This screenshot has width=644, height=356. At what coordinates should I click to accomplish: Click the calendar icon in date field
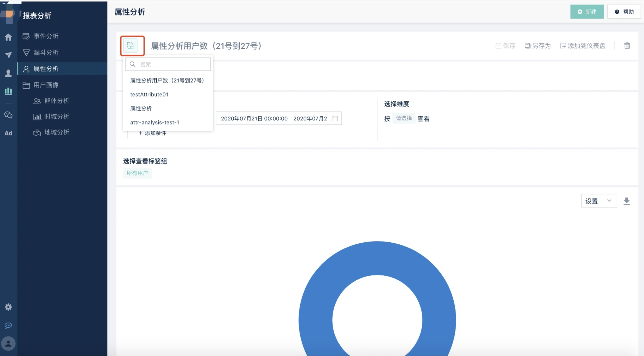[x=335, y=118]
